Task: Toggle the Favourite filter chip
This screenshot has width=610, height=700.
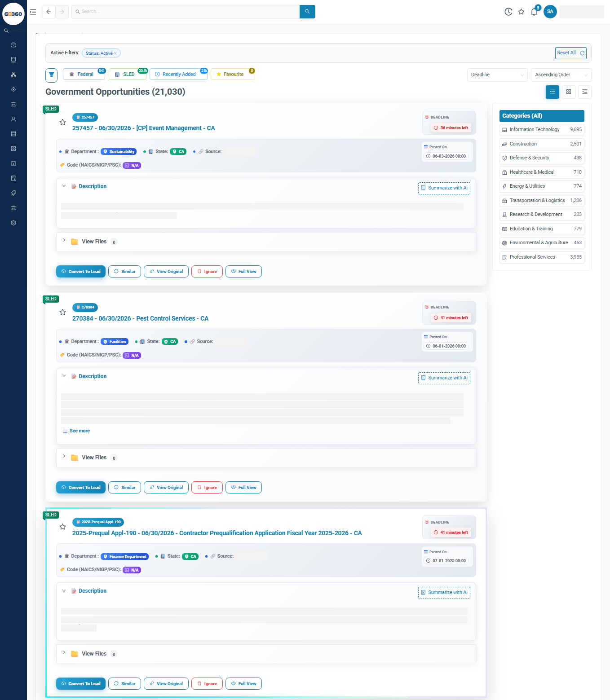Action: pyautogui.click(x=233, y=74)
